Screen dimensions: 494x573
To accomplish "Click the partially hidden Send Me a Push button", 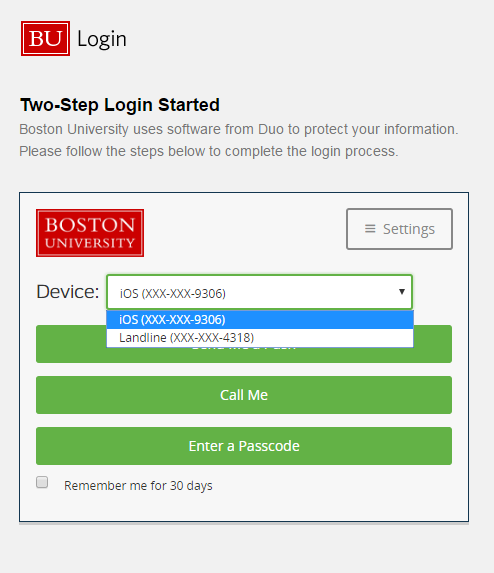I will tap(244, 355).
